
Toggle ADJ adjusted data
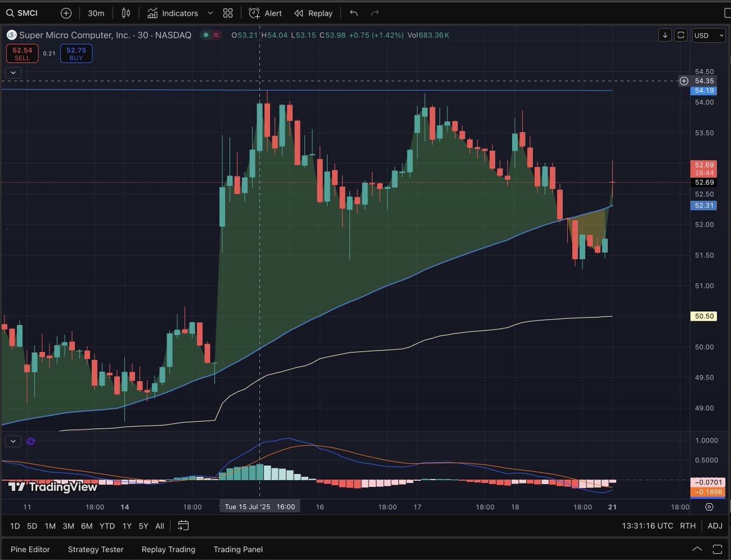pos(715,526)
